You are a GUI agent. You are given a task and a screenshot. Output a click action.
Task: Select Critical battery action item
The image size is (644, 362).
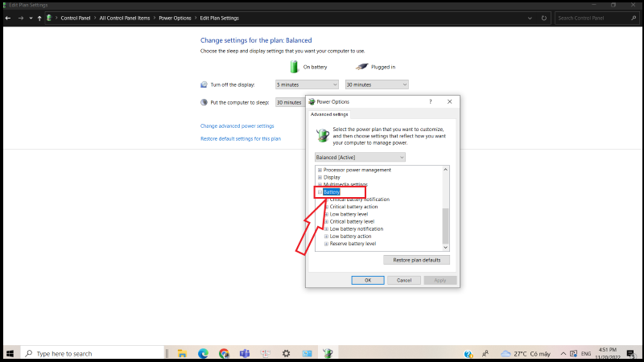pos(353,207)
